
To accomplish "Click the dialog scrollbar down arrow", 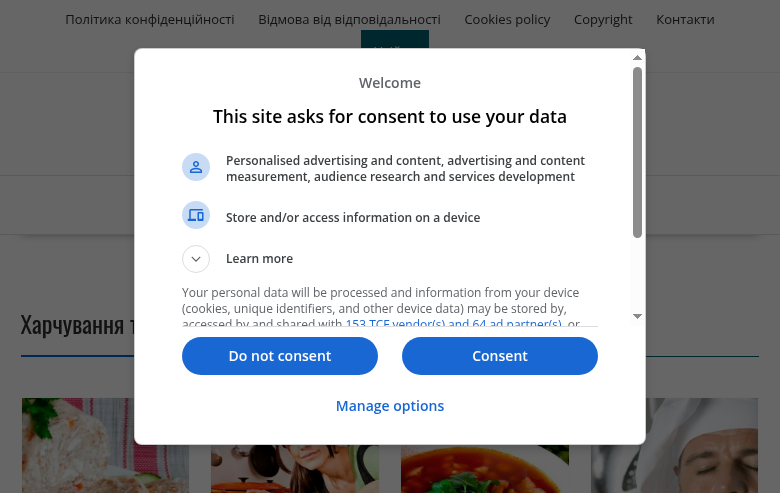I will (x=637, y=316).
